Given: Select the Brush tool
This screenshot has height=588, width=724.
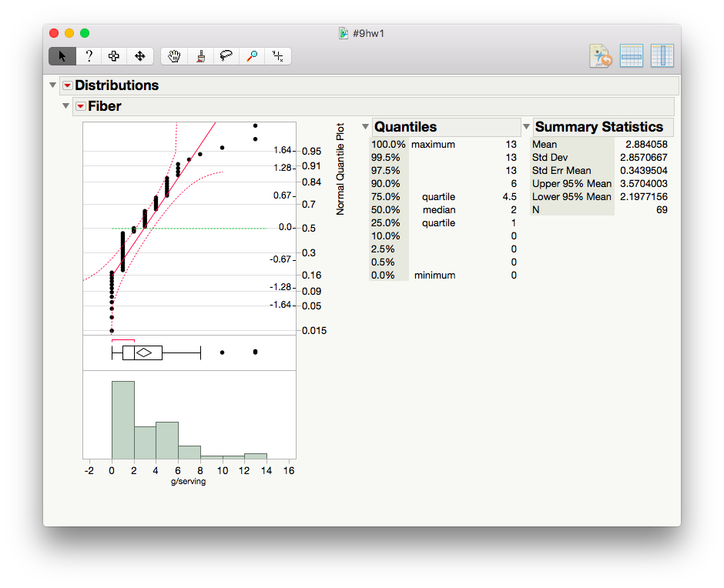Looking at the screenshot, I should click(200, 56).
